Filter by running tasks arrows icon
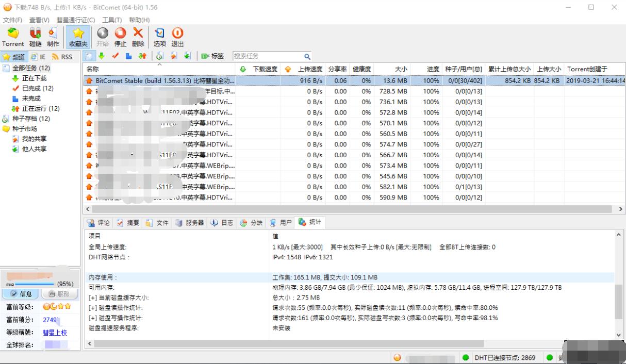The height and width of the screenshot is (364, 626). point(142,56)
